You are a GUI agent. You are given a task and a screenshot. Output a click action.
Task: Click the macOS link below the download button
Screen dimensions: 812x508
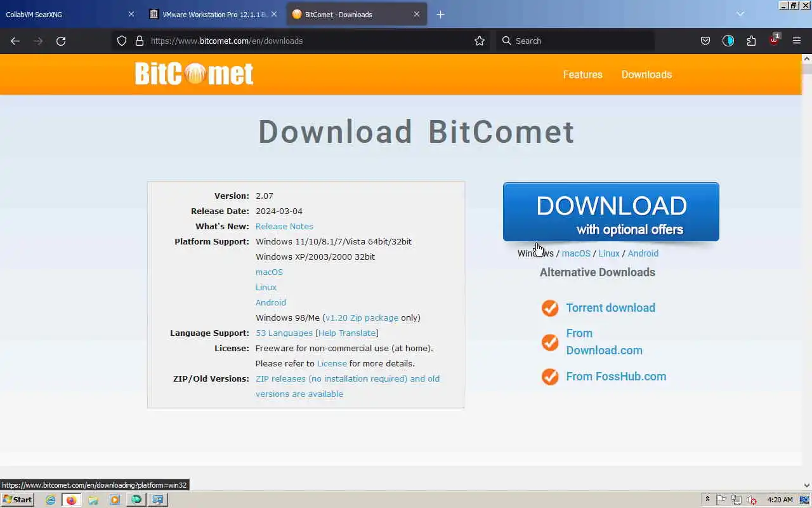point(576,253)
